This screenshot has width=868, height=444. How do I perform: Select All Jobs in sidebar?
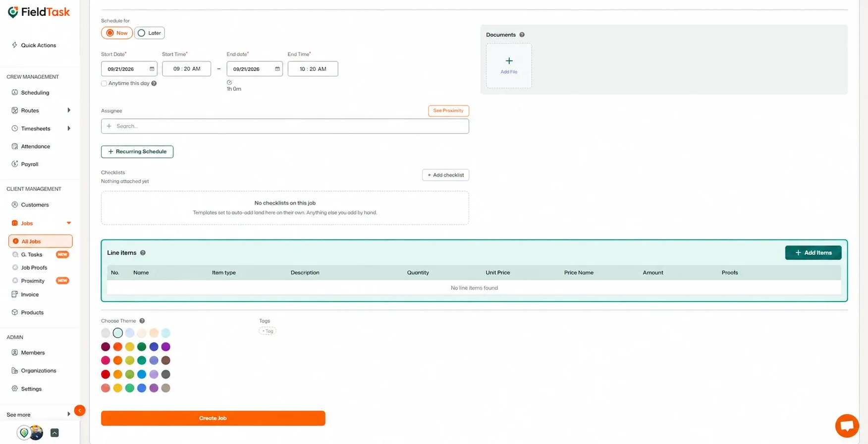click(41, 241)
